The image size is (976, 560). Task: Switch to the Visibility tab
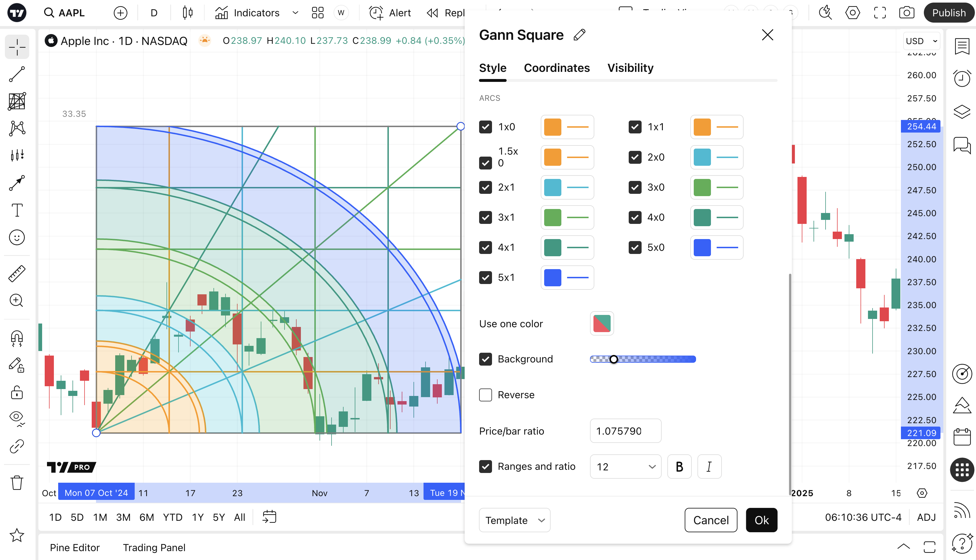tap(630, 68)
